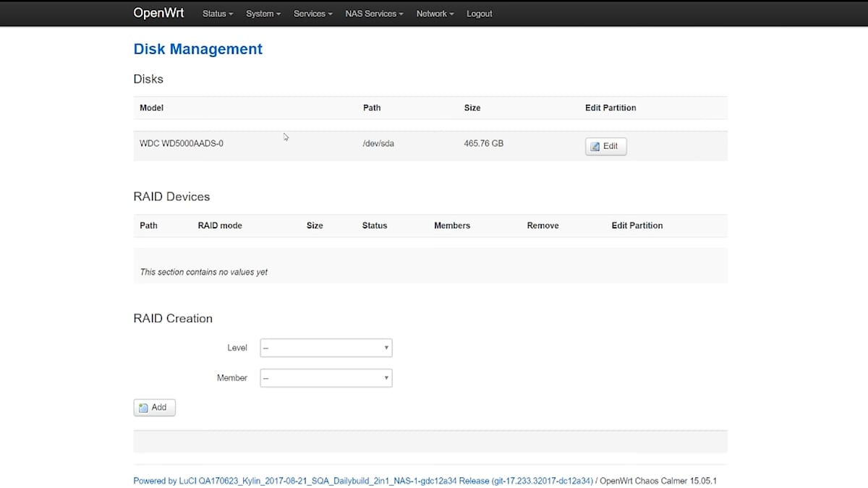Image resolution: width=868 pixels, height=488 pixels.
Task: Open the Status menu
Action: (217, 14)
